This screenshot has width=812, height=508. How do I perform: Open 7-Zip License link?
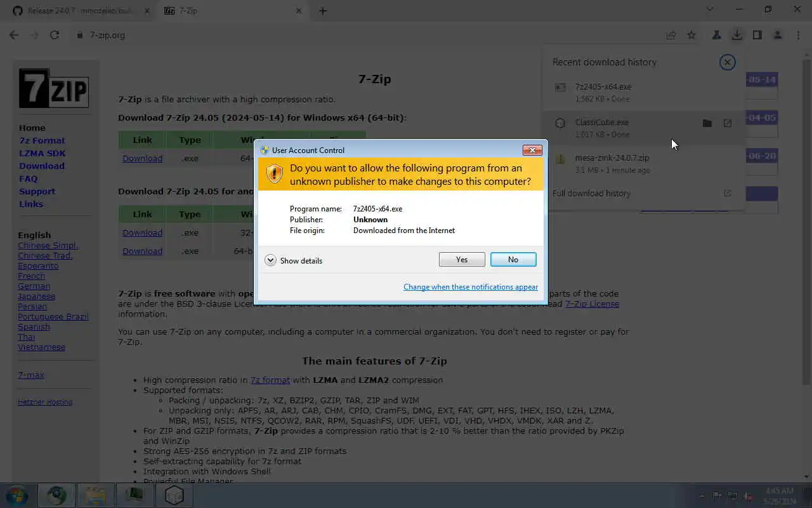(x=592, y=304)
